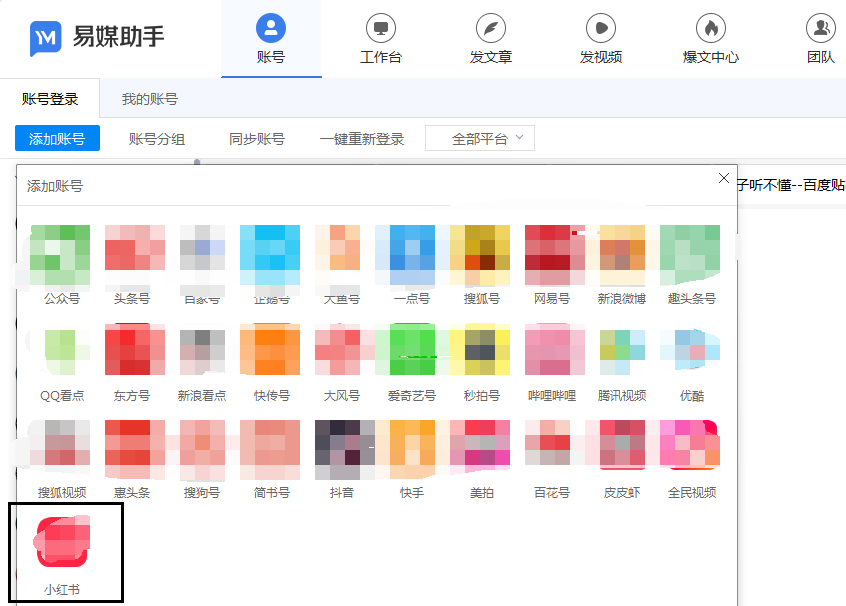Viewport: 846px width, 606px height.
Task: Select the 网易号 platform icon
Action: (555, 255)
